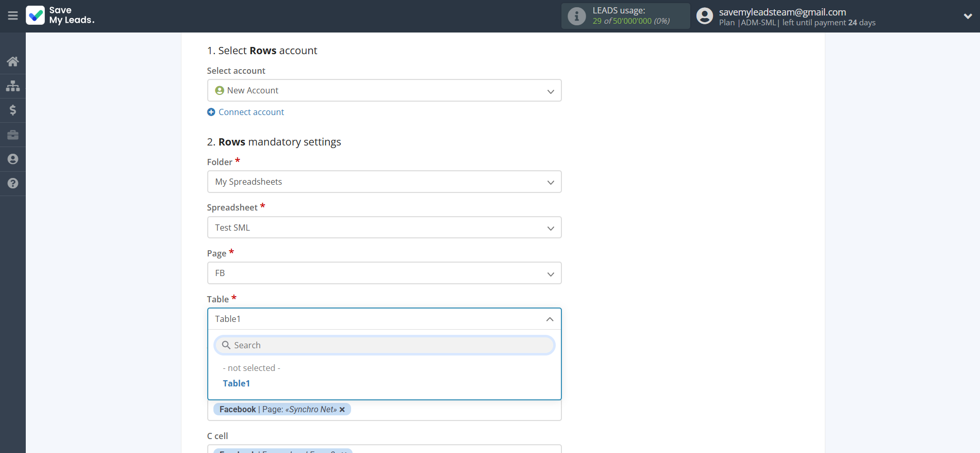Open the hamburger menu icon
This screenshot has width=980, height=453.
pos(13,16)
